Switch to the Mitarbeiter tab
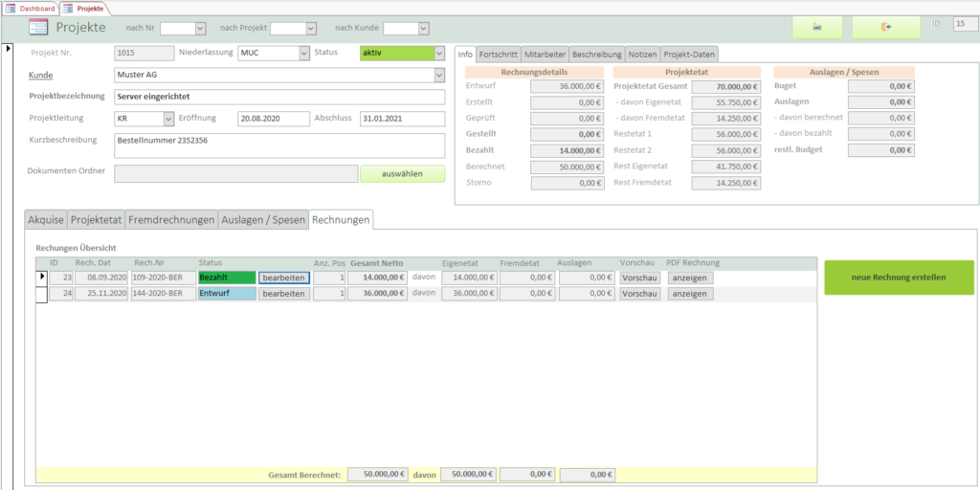The image size is (980, 490). click(x=545, y=55)
